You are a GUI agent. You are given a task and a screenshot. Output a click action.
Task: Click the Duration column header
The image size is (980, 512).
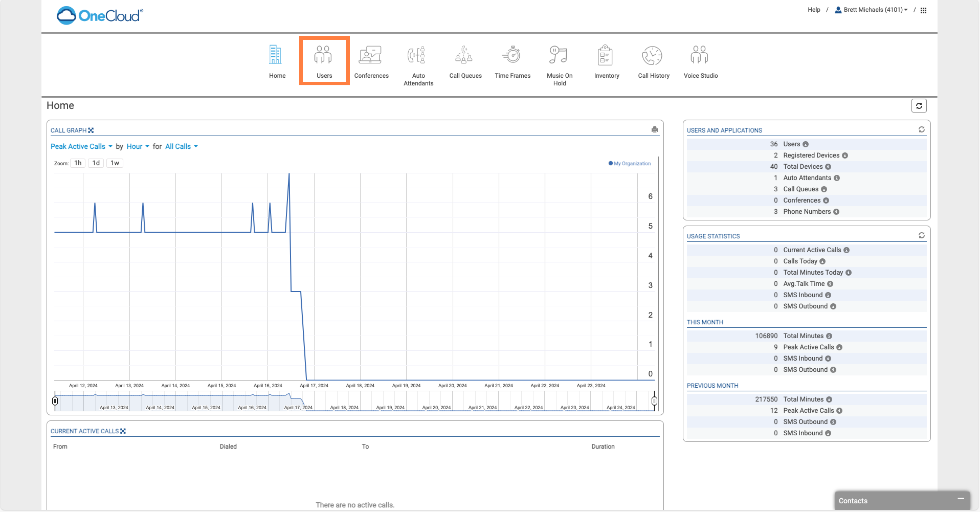603,447
